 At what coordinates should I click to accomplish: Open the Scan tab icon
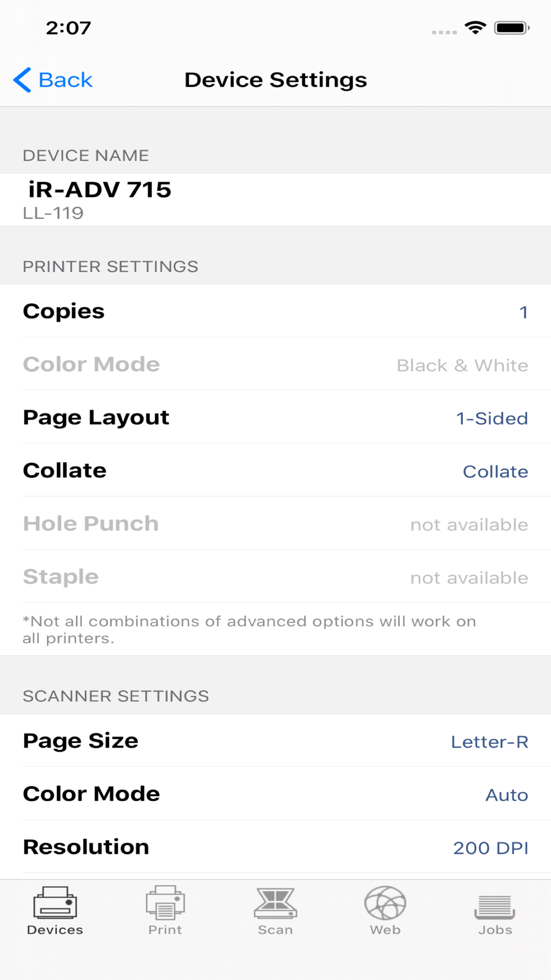coord(275,903)
